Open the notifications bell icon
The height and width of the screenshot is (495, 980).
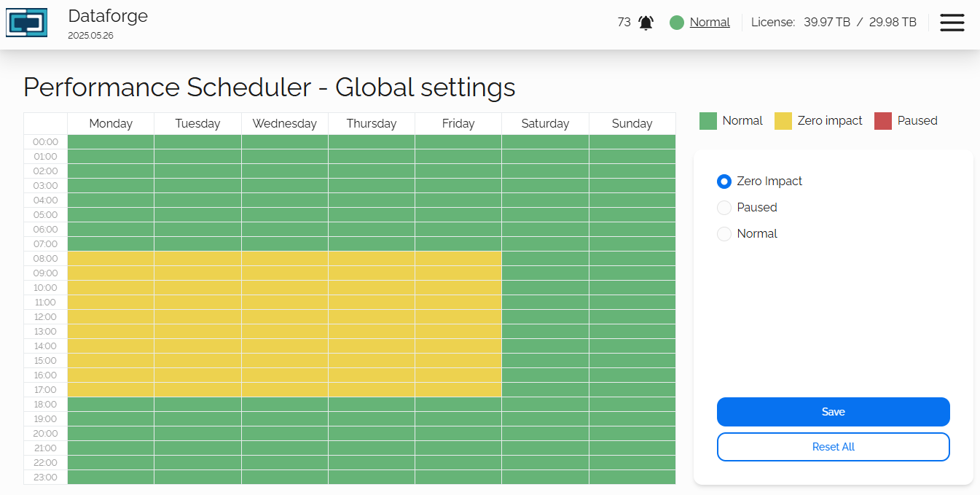click(646, 23)
